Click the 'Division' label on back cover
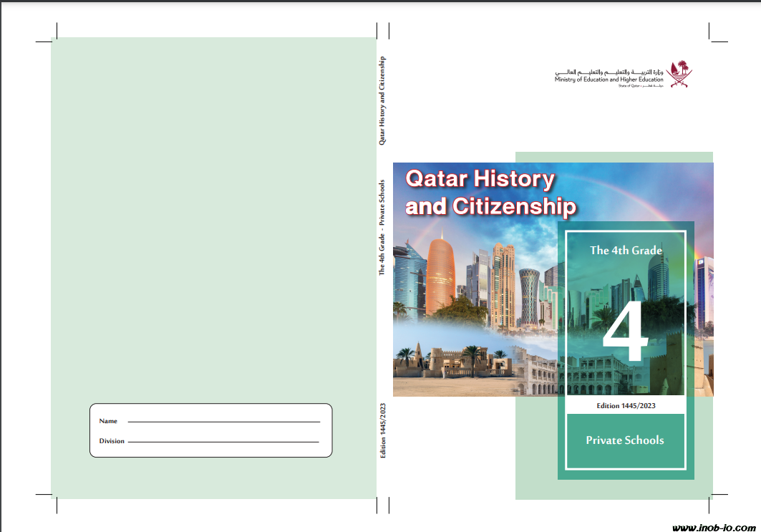Image resolution: width=761 pixels, height=532 pixels. [x=112, y=441]
